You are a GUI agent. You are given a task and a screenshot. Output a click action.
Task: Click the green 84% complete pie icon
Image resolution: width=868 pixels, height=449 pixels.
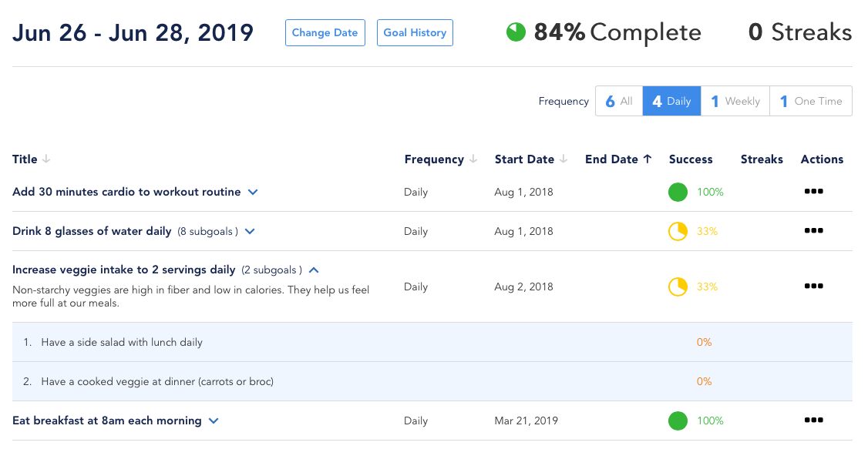(x=516, y=32)
